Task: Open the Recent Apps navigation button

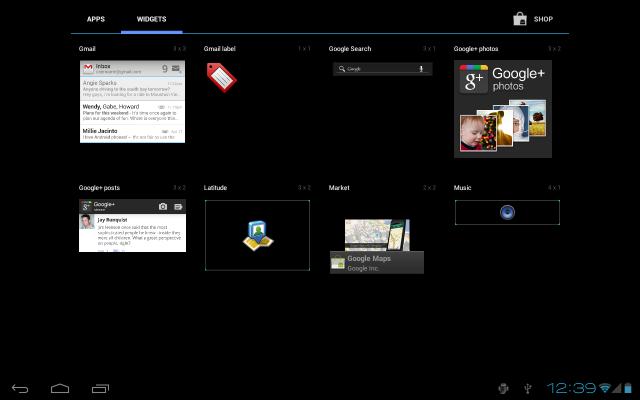Action: point(100,387)
